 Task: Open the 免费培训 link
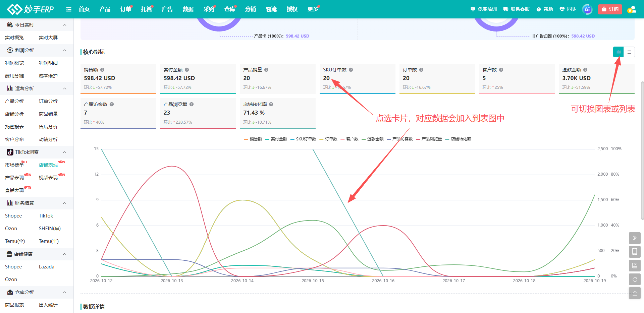484,9
